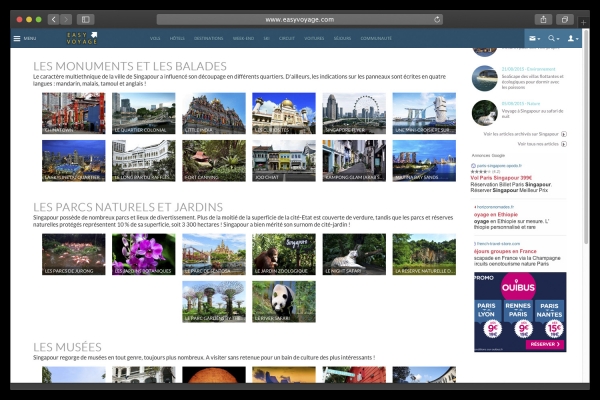
Task: Click the River Safari panda thumbnail
Action: [284, 301]
